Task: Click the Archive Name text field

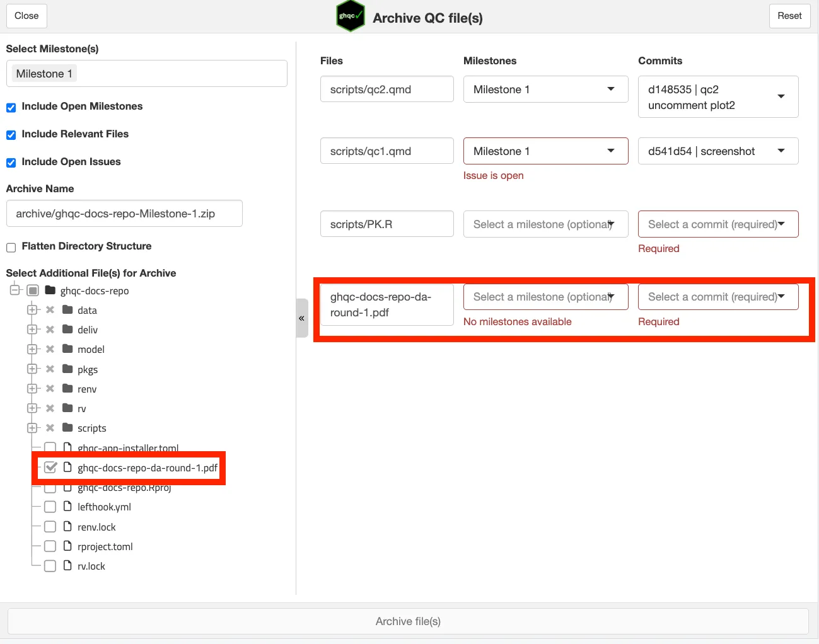Action: click(124, 214)
